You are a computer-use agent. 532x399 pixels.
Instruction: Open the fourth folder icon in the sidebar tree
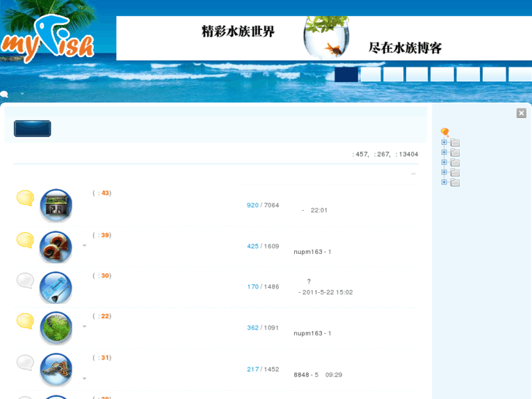tap(455, 173)
